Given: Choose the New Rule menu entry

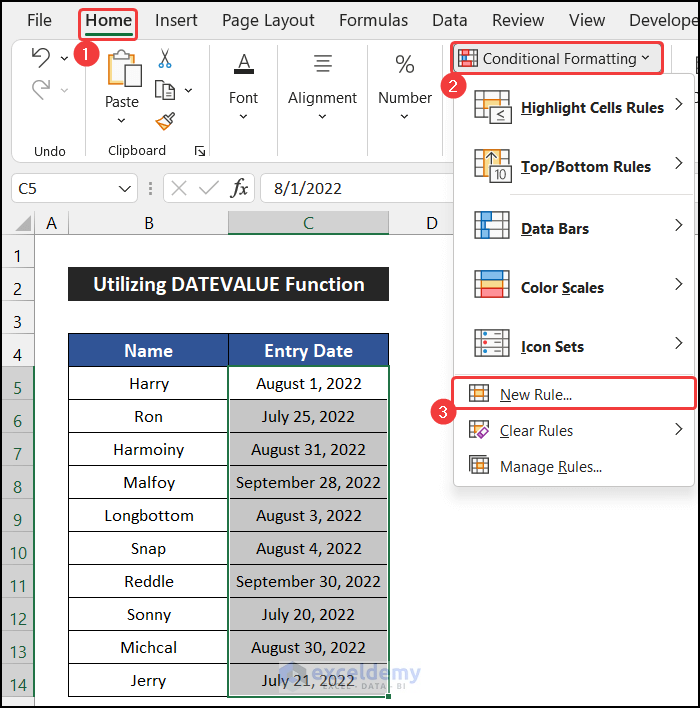Looking at the screenshot, I should tap(574, 394).
